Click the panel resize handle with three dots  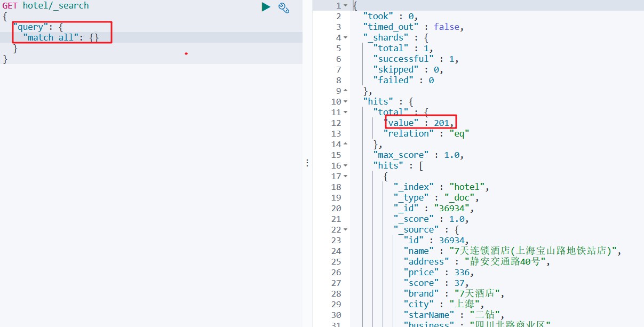pyautogui.click(x=307, y=163)
